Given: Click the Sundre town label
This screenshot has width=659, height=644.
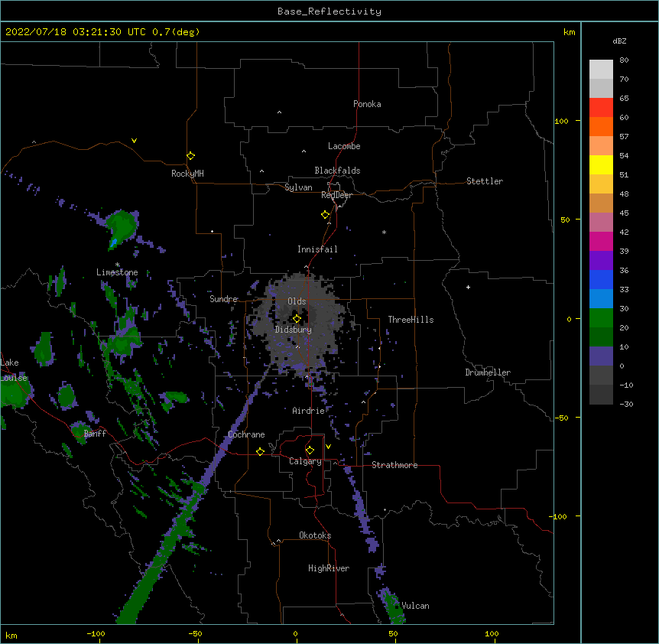Looking at the screenshot, I should click(x=223, y=299).
